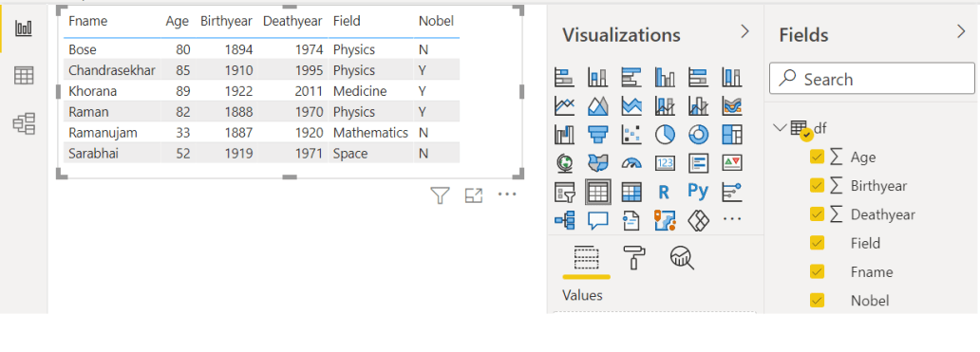This screenshot has width=980, height=352.
Task: Uncheck the Age field checkbox
Action: pyautogui.click(x=817, y=157)
